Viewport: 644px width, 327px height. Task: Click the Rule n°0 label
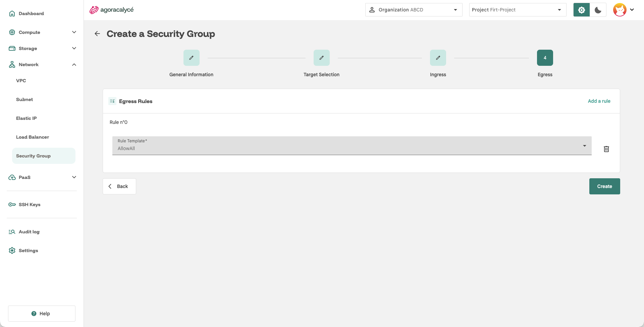(118, 122)
